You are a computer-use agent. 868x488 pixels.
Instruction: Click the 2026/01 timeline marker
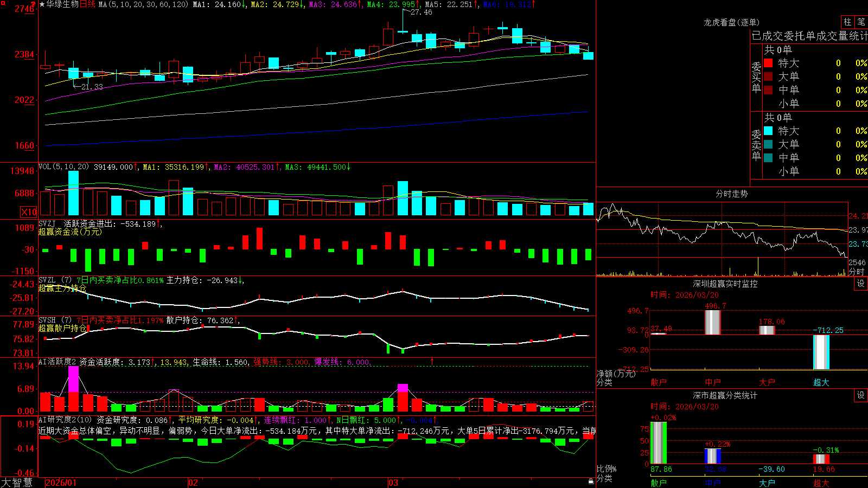[x=61, y=482]
